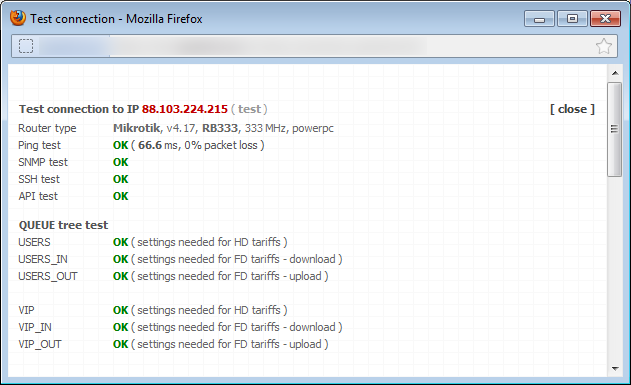Screen dimensions: 631x385
Task: Click the bold 'Mikrotik' text
Action: [136, 128]
